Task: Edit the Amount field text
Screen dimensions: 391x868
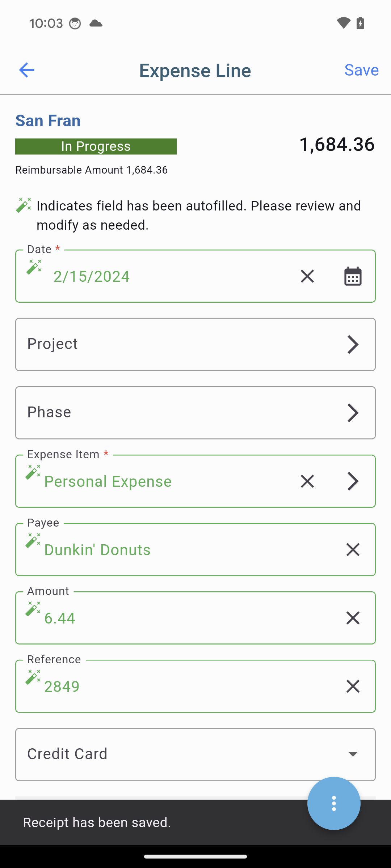Action: [x=181, y=618]
